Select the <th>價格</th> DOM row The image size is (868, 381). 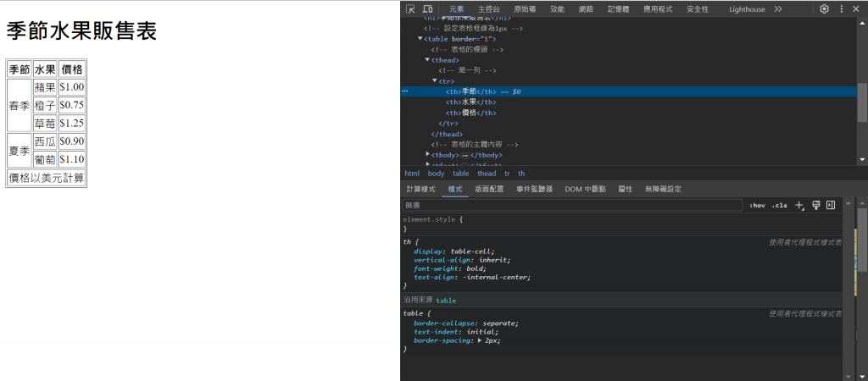click(x=471, y=113)
